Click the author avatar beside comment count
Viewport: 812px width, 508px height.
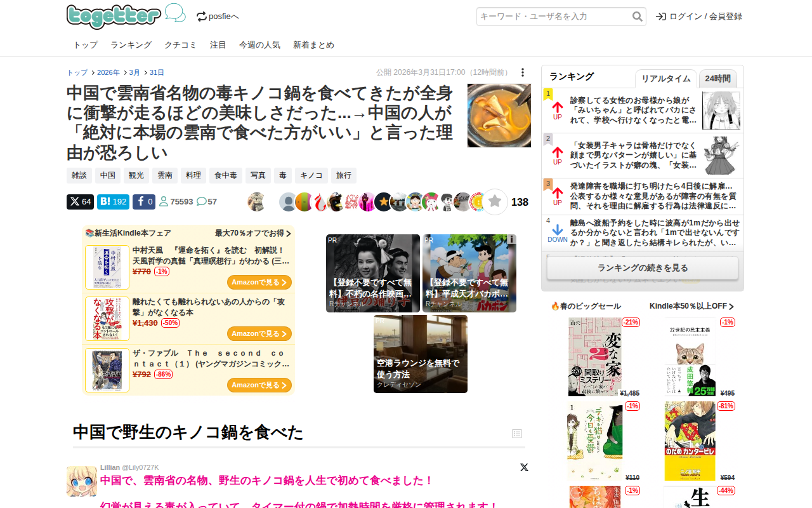pyautogui.click(x=256, y=202)
